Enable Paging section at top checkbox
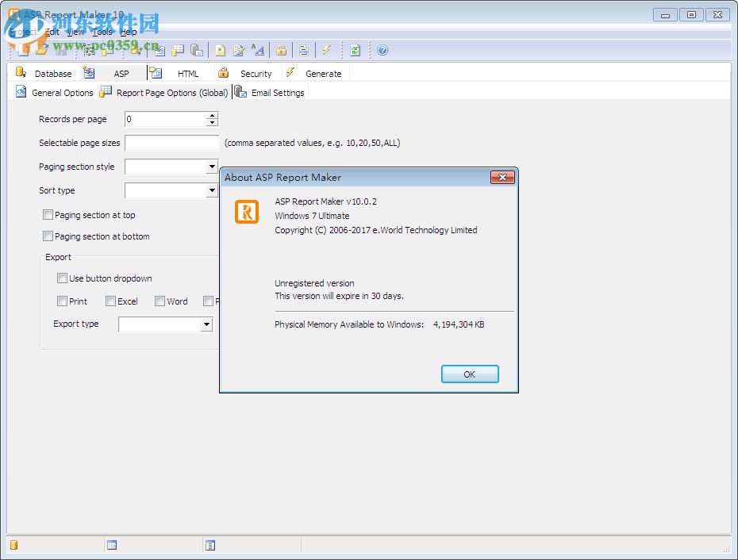 pyautogui.click(x=48, y=215)
